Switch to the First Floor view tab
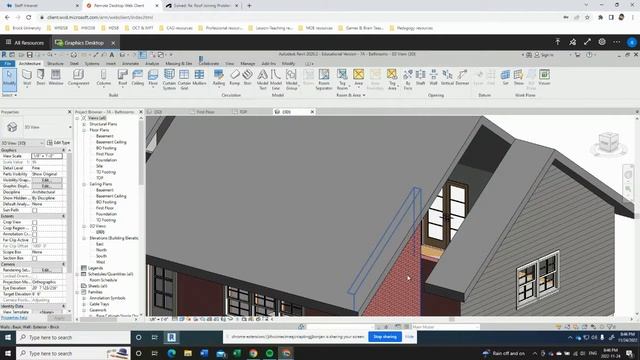This screenshot has height=360, width=640. tap(206, 111)
